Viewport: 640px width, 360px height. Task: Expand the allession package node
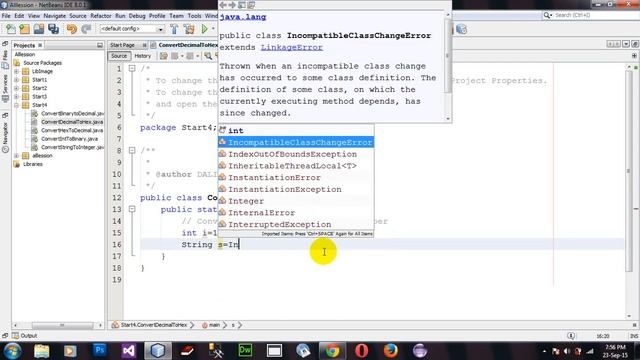coord(17,156)
